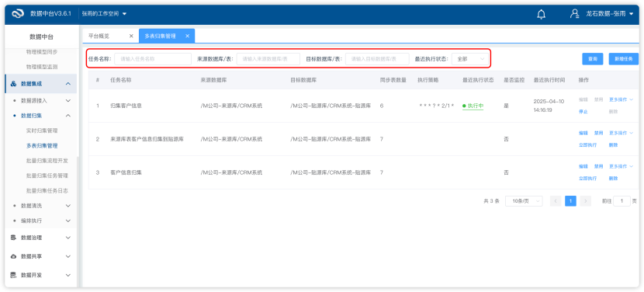Open 更多操作 for 归集客户信息 row
Image resolution: width=644 pixels, height=292 pixels.
[x=621, y=99]
